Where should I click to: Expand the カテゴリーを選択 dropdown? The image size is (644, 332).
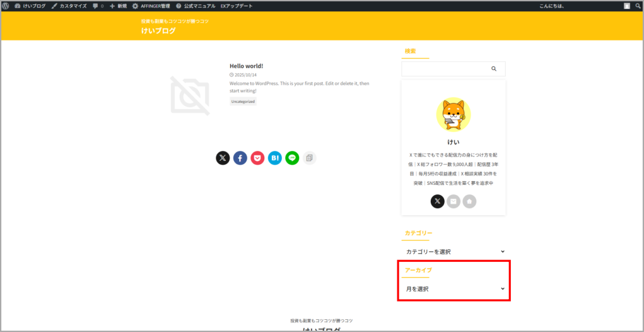[454, 252]
